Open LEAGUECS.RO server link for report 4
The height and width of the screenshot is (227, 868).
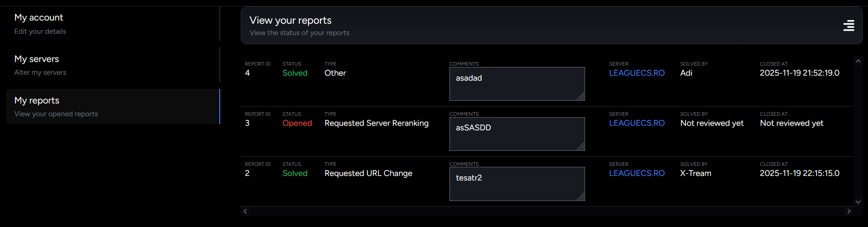pyautogui.click(x=636, y=73)
